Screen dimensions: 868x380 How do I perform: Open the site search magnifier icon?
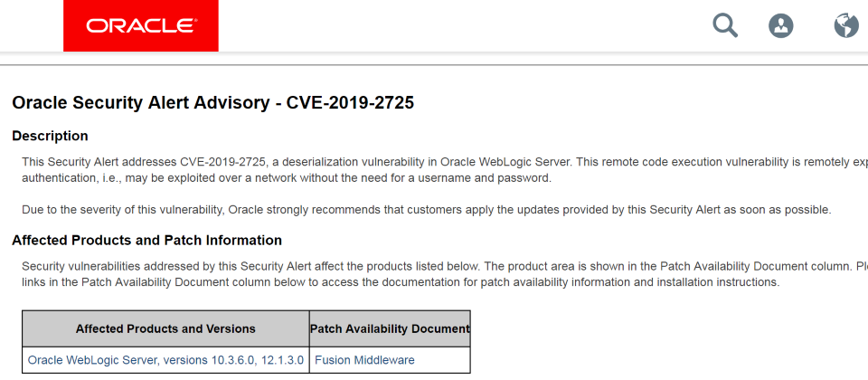pos(724,25)
